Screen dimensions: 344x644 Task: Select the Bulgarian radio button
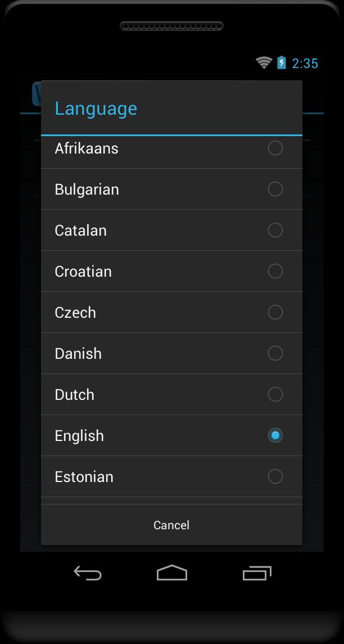(x=275, y=189)
